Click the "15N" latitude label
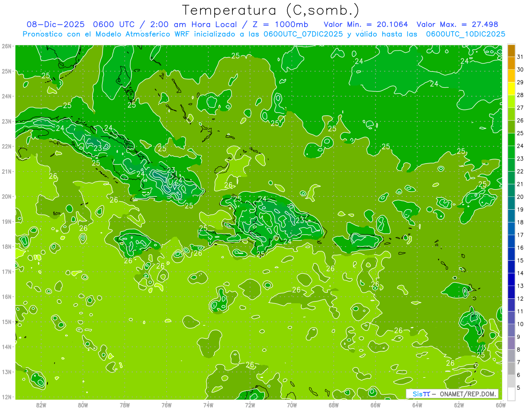This screenshot has height=411, width=532. point(7,321)
